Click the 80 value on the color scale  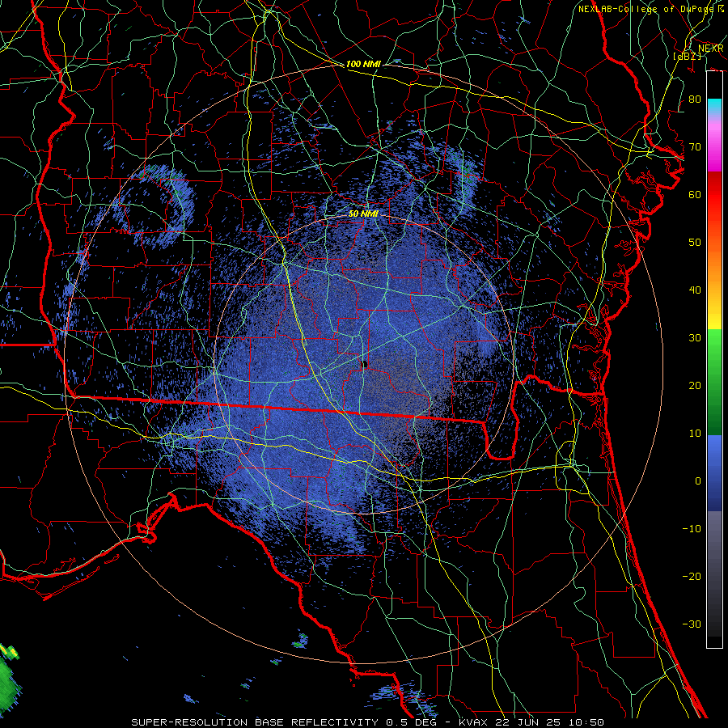(695, 99)
